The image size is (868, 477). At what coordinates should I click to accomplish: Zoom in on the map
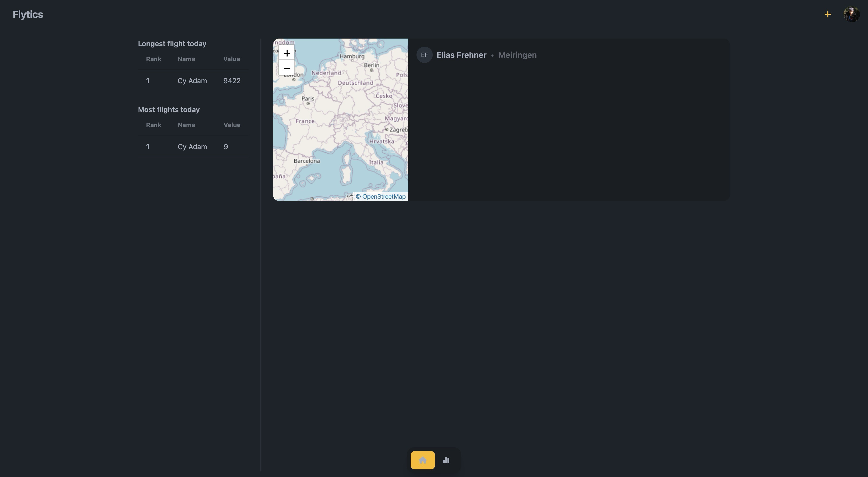[x=287, y=53]
